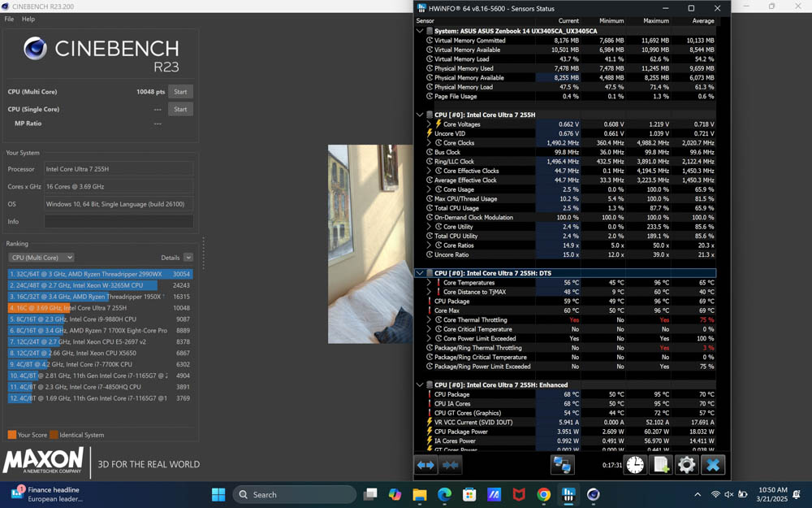Expand the Core Voltages row
The width and height of the screenshot is (812, 508).
tap(429, 124)
